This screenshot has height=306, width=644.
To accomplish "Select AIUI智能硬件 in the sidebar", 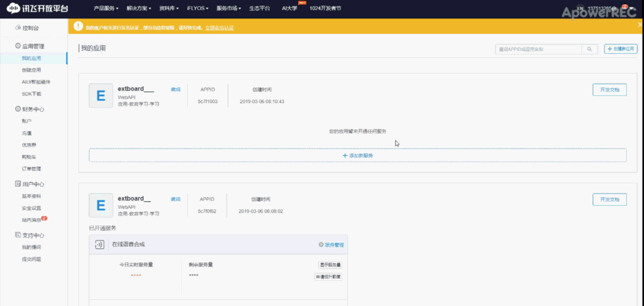I will (x=36, y=82).
